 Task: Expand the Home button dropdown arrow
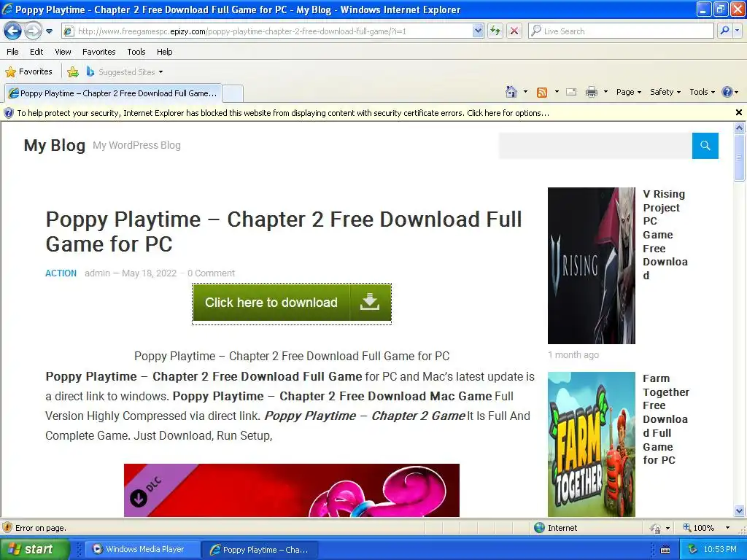525,92
